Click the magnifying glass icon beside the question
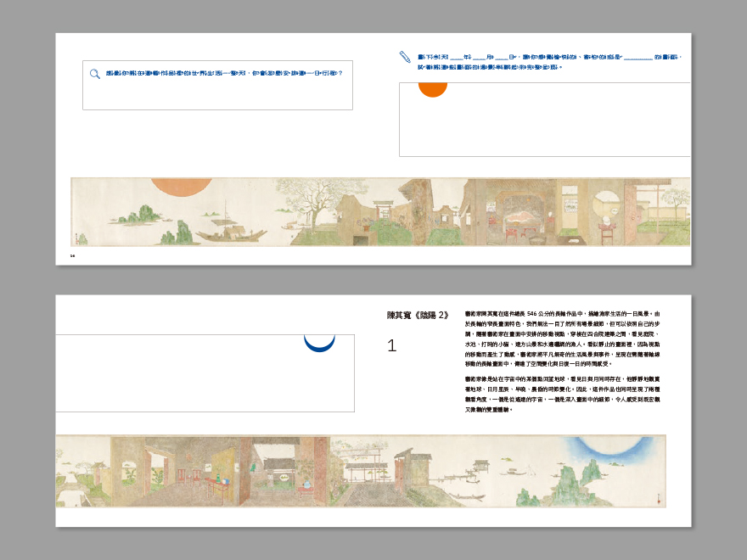747x560 pixels. point(95,74)
